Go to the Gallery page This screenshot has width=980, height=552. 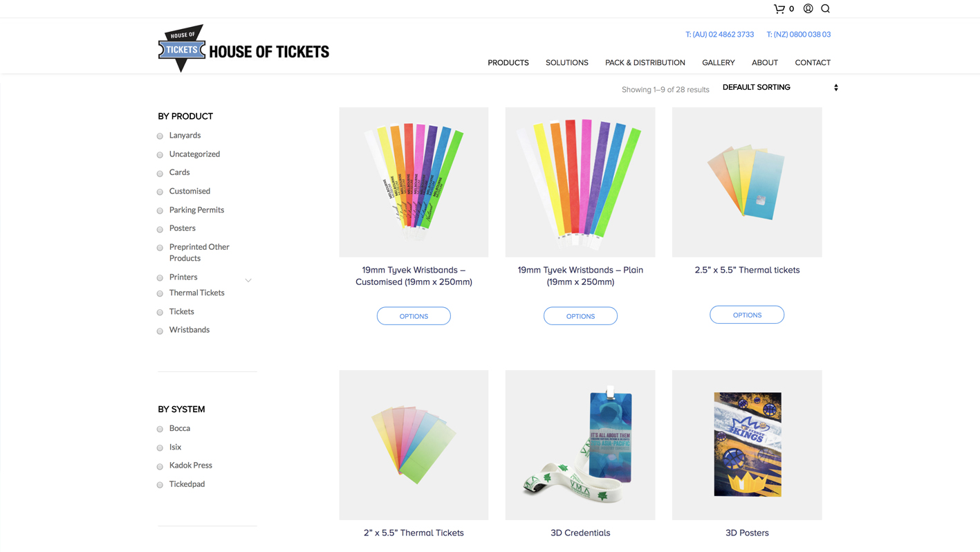click(718, 63)
